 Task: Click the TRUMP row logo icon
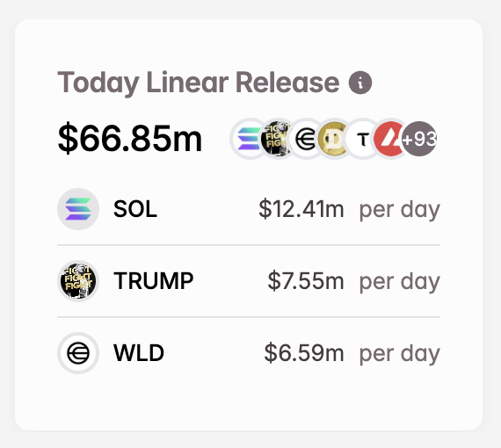tap(78, 281)
